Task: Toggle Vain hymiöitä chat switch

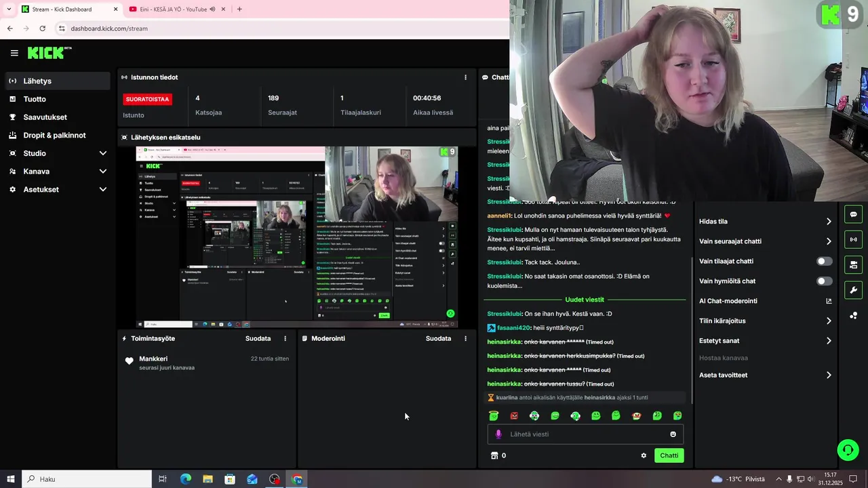Action: pyautogui.click(x=825, y=281)
